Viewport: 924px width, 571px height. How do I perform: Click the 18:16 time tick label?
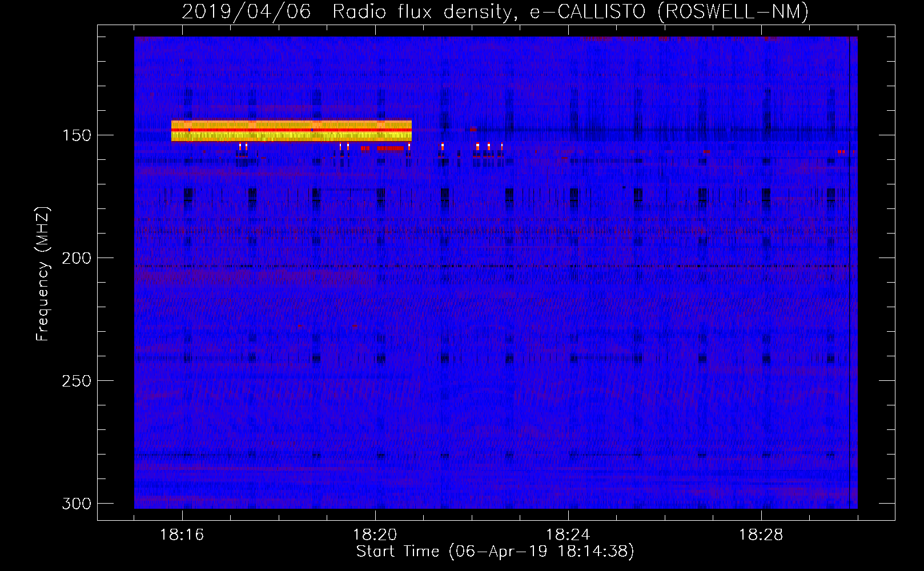[182, 535]
